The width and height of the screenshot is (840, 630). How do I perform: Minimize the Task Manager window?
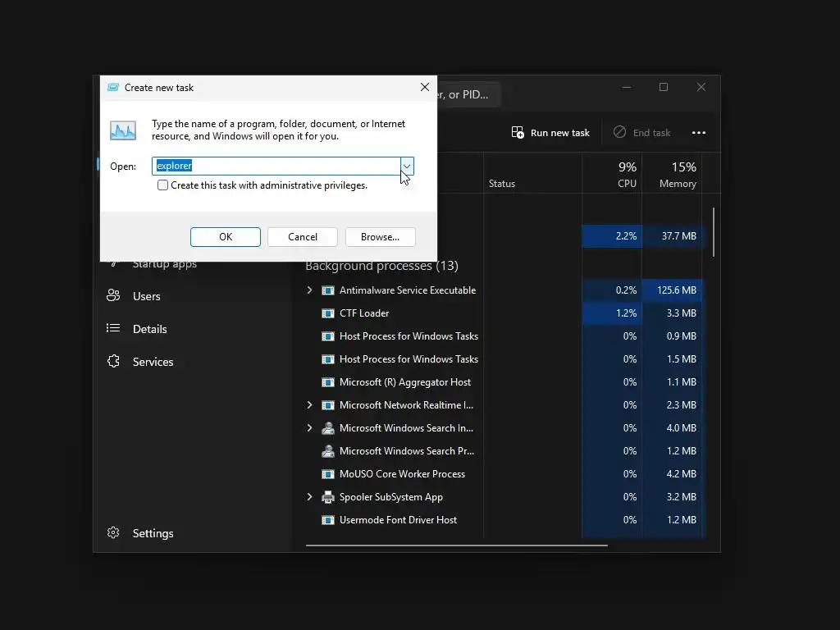[x=626, y=87]
